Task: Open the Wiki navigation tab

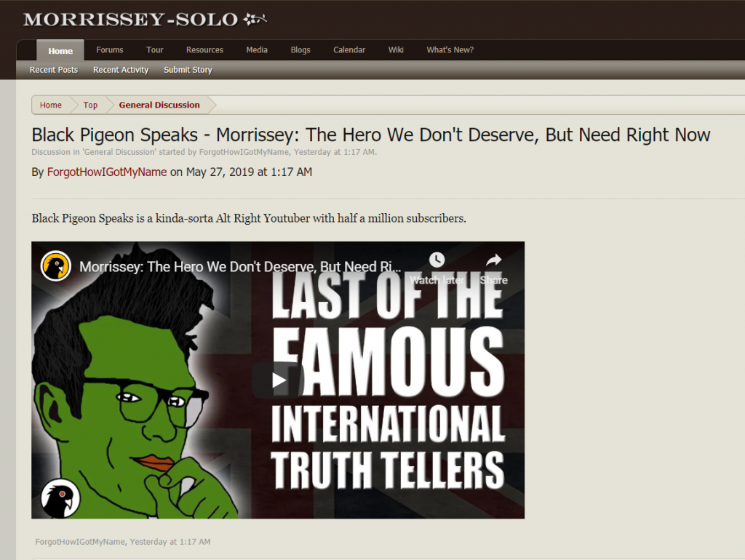Action: (396, 50)
